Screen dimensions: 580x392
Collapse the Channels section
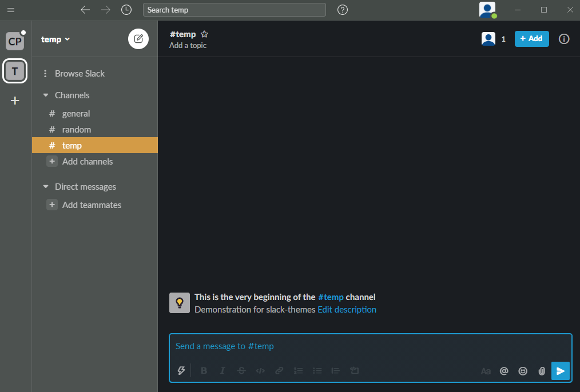[x=46, y=95]
